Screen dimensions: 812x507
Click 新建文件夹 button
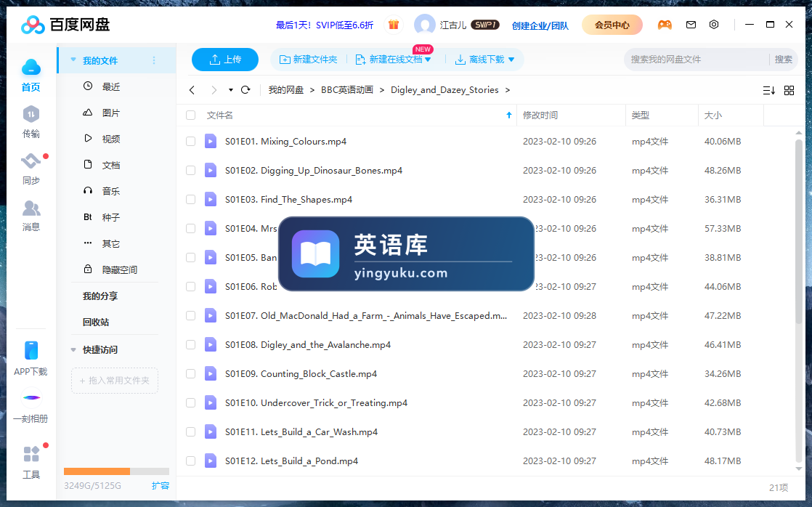tap(308, 60)
